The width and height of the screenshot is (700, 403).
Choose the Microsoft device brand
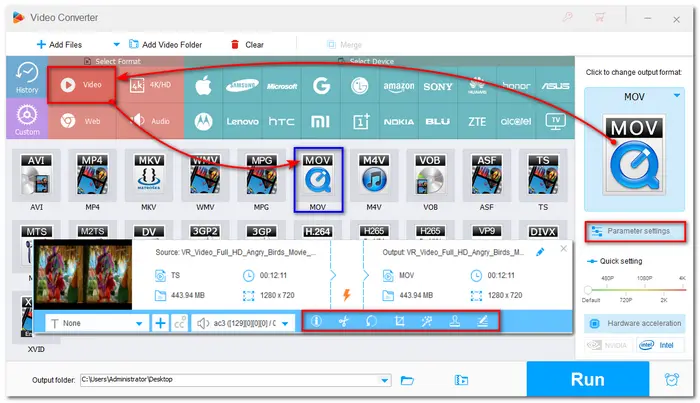click(282, 85)
